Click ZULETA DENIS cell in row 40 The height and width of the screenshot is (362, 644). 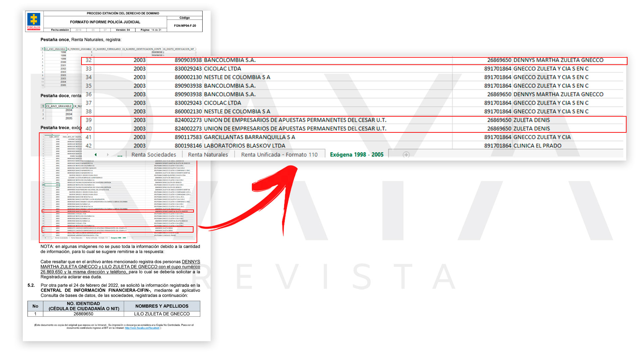pos(532,128)
